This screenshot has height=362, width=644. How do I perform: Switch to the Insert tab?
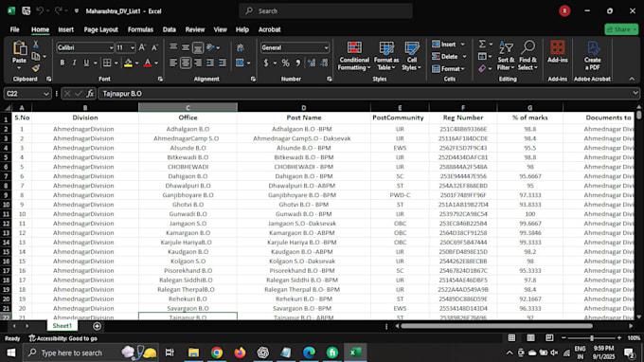pos(65,29)
